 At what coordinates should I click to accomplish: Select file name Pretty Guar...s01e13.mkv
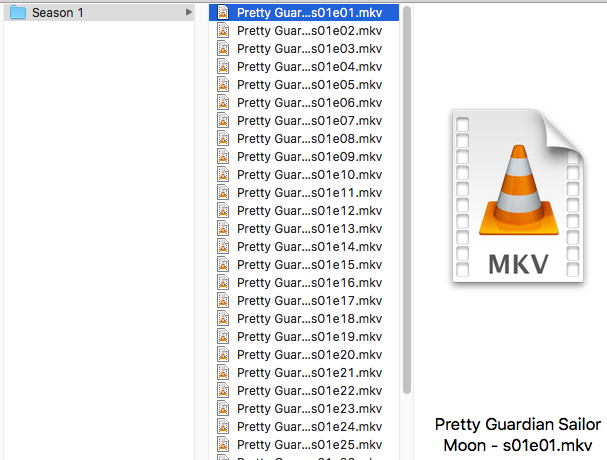tap(310, 229)
